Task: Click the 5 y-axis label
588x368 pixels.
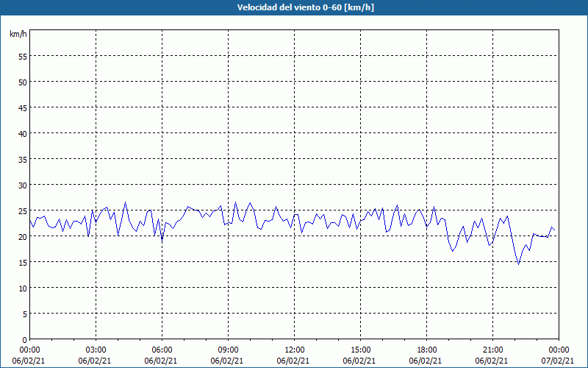Action: (25, 314)
